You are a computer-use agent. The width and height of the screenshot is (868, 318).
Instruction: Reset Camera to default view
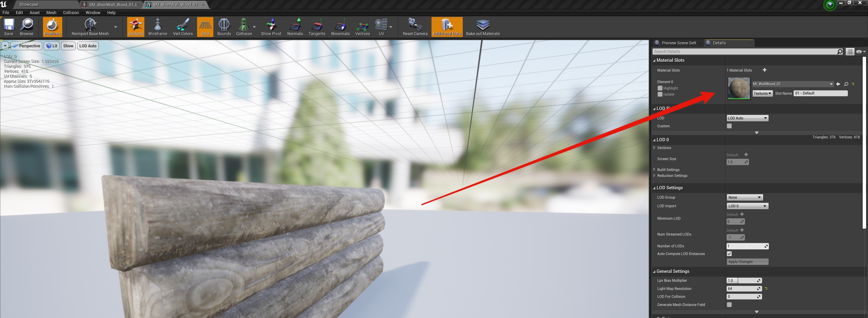pos(415,27)
